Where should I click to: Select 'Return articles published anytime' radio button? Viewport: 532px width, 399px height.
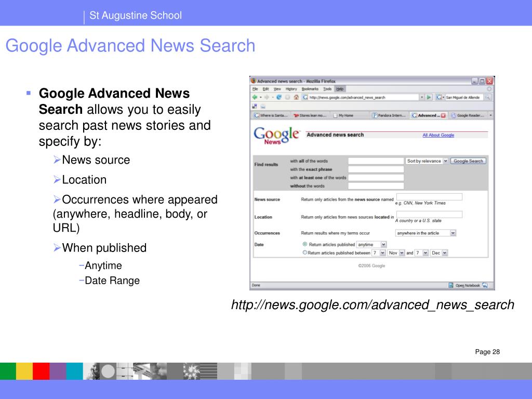(304, 244)
